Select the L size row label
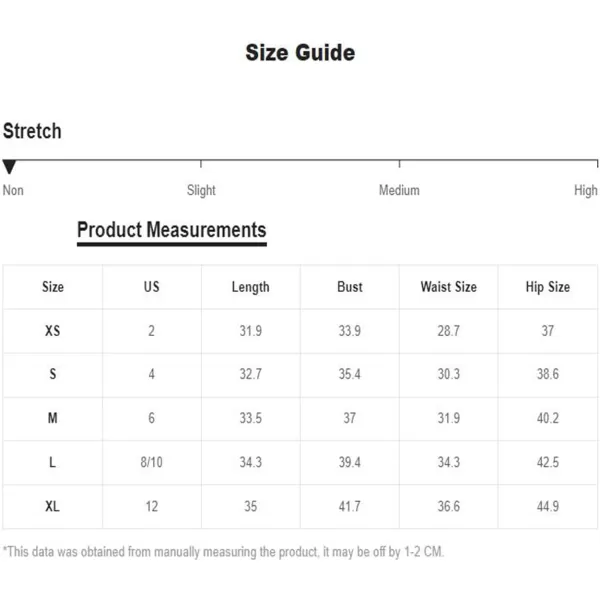The width and height of the screenshot is (600, 600). point(53,463)
